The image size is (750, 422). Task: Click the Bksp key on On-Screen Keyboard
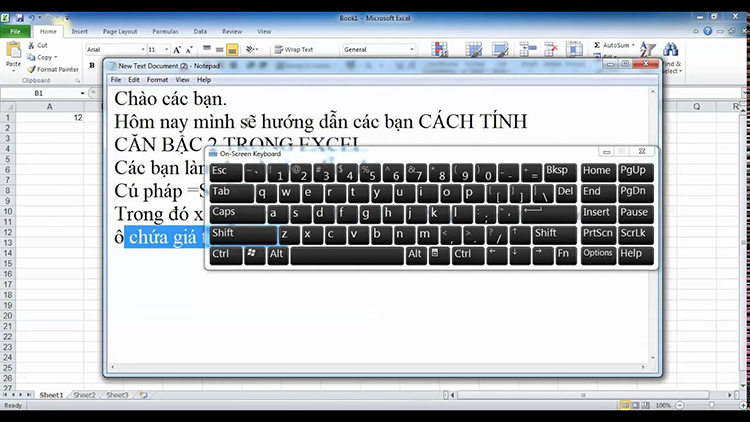click(x=560, y=172)
